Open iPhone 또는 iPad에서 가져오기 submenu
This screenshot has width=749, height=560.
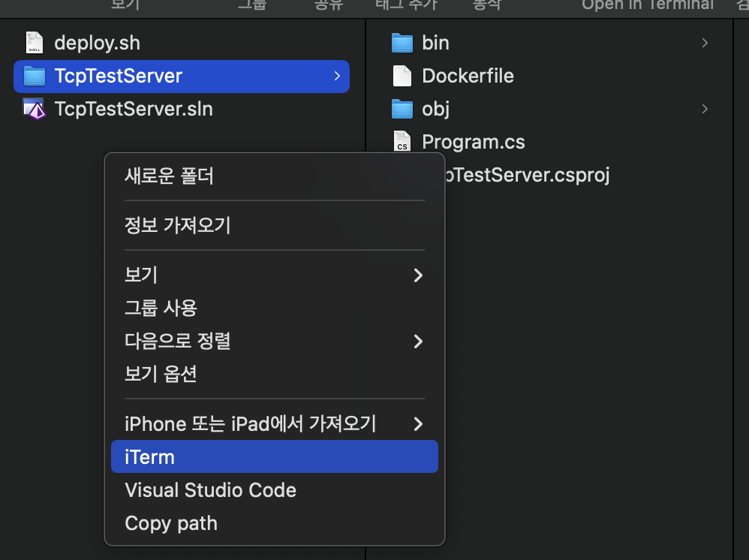[x=274, y=424]
